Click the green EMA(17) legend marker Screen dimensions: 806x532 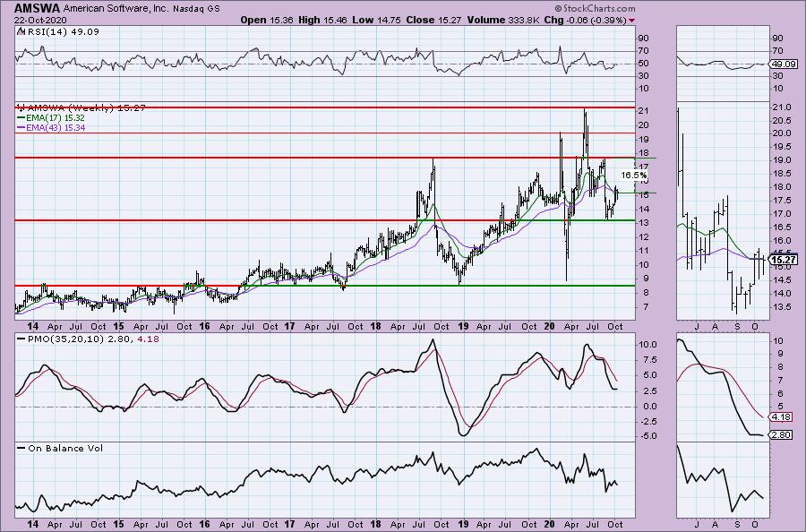[x=20, y=117]
